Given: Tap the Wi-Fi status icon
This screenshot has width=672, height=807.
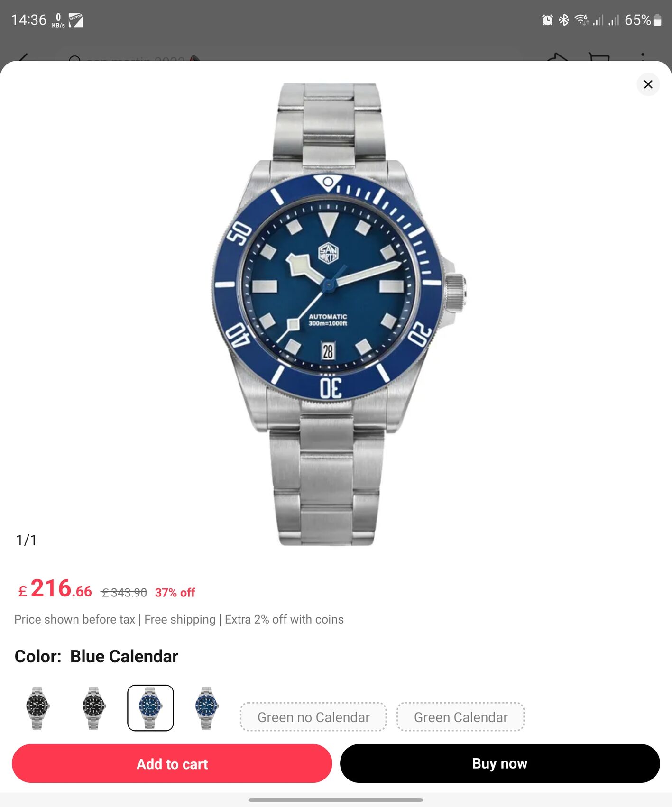Looking at the screenshot, I should point(581,20).
